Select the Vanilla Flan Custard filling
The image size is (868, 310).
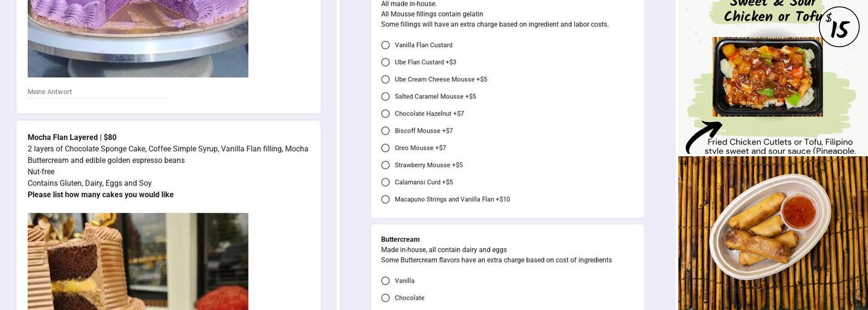tap(386, 45)
